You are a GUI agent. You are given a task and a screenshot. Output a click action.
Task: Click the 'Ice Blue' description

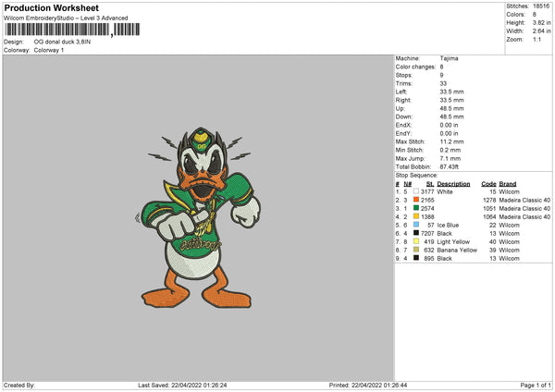448,225
